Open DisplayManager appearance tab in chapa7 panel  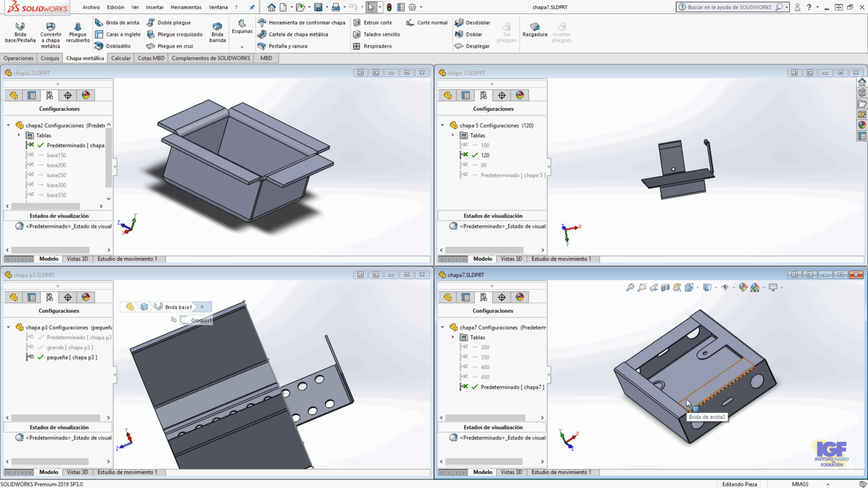[x=520, y=297]
